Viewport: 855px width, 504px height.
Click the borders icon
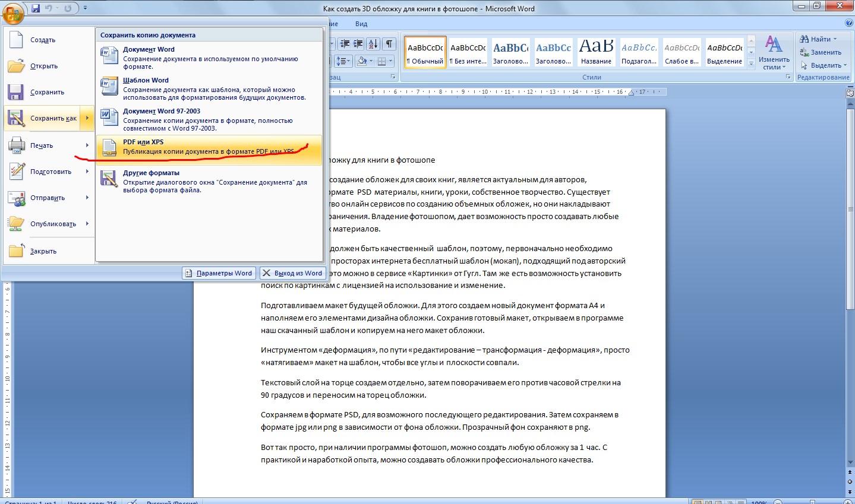[382, 61]
